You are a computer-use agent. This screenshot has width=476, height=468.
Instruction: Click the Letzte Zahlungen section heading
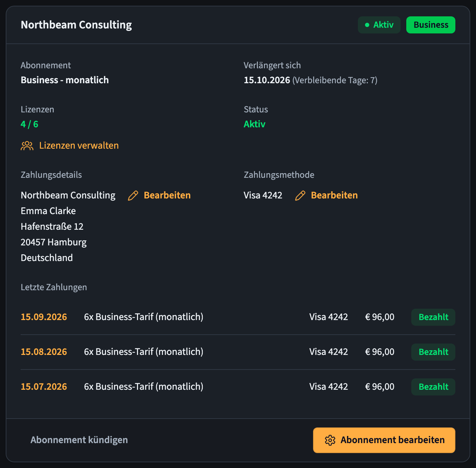click(x=54, y=287)
